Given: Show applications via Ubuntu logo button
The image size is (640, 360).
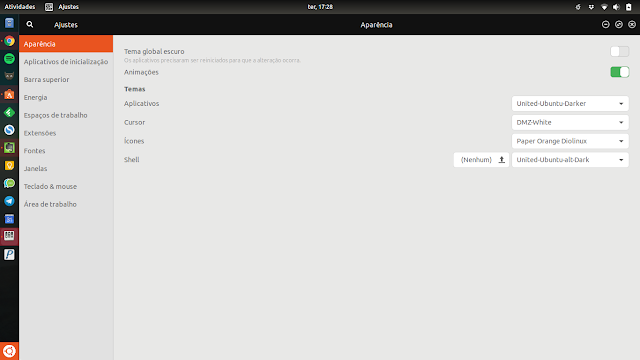Looking at the screenshot, I should tap(9, 351).
